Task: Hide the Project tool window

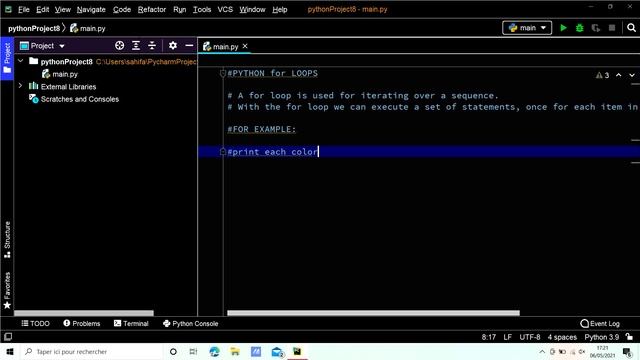Action: coord(189,45)
